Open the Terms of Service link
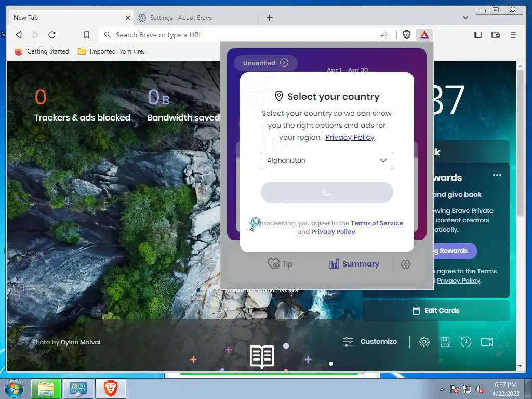532x399 pixels. (377, 223)
